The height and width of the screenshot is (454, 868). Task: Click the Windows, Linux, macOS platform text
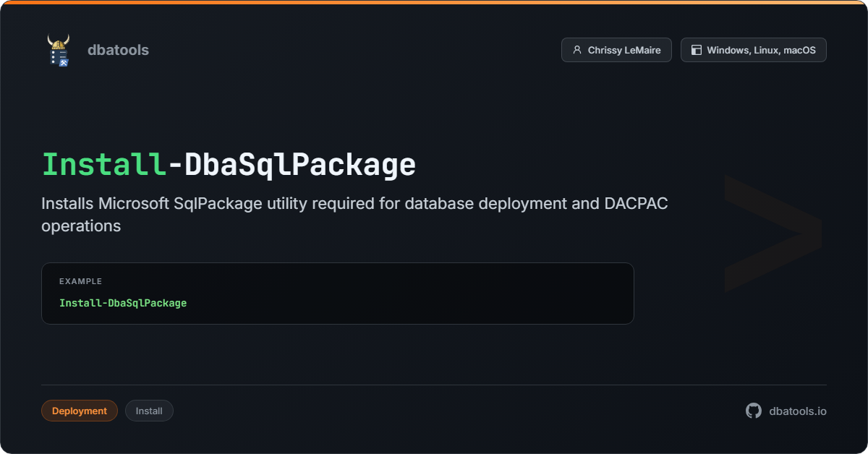(x=761, y=50)
